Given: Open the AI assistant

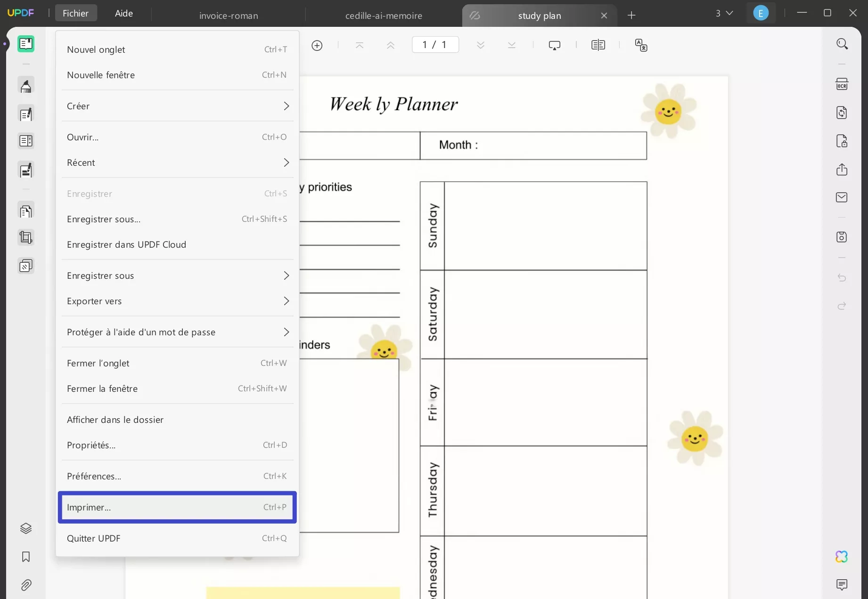Looking at the screenshot, I should pos(842,557).
